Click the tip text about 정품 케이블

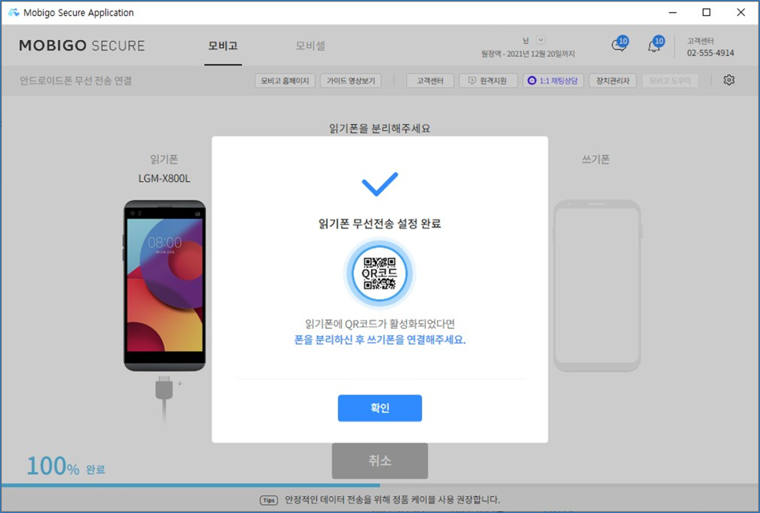coord(392,499)
